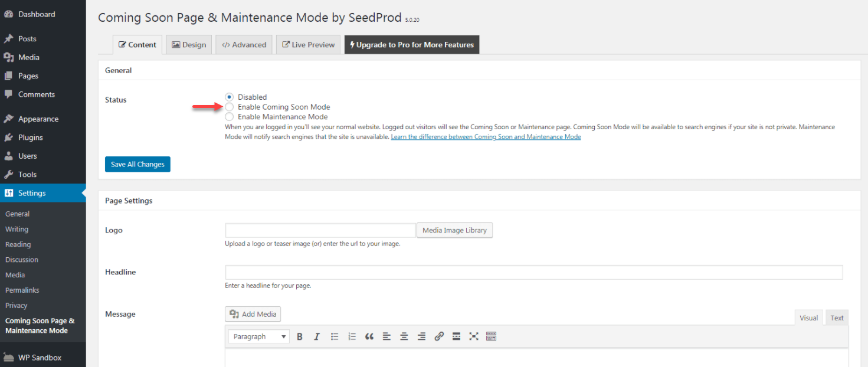This screenshot has height=367, width=868.
Task: Open Media Image Library
Action: point(454,230)
